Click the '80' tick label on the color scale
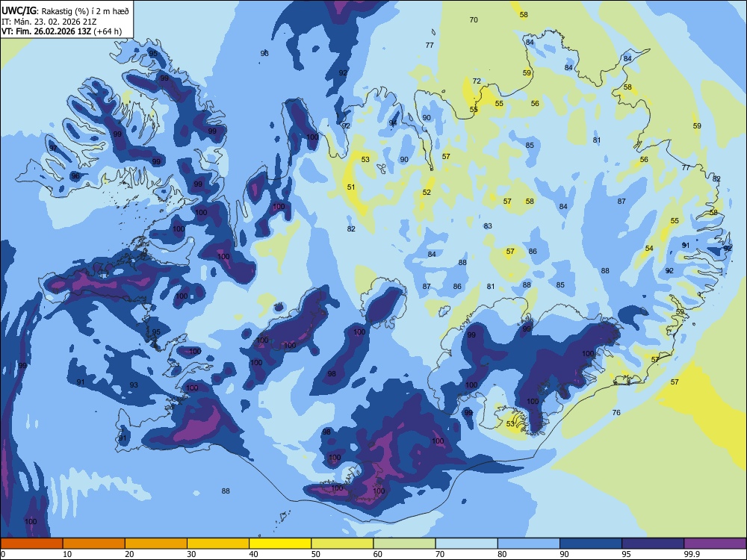Image resolution: width=747 pixels, height=560 pixels. click(x=502, y=554)
